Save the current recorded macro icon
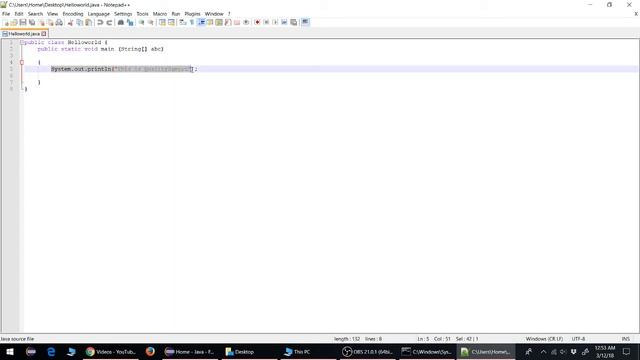640x360 pixels. click(x=293, y=22)
